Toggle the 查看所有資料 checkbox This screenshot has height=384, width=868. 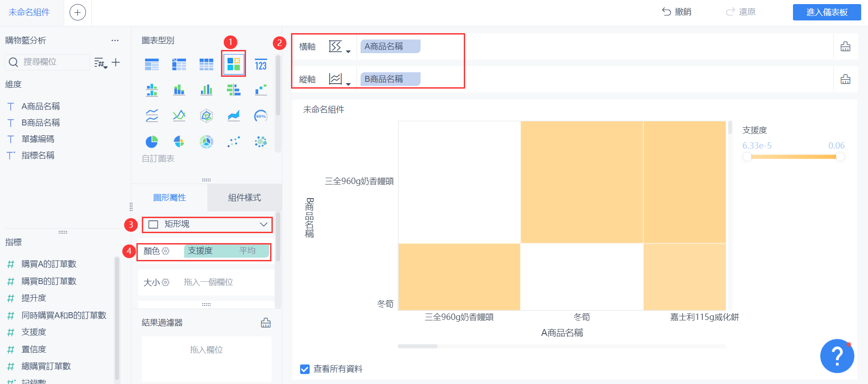(x=305, y=369)
